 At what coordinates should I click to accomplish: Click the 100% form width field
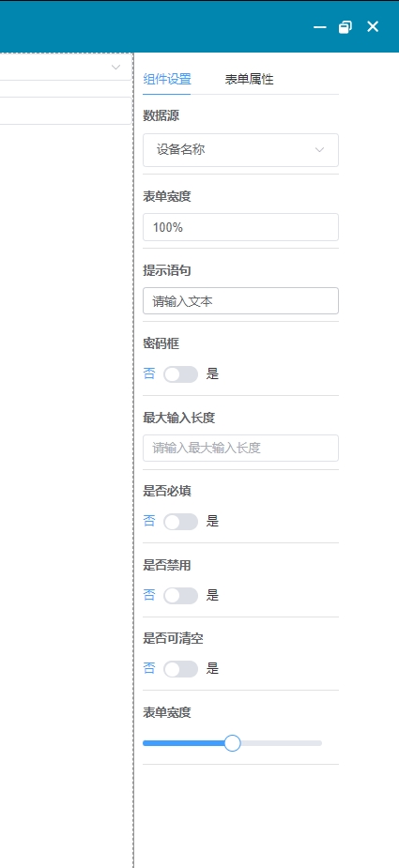[x=240, y=227]
